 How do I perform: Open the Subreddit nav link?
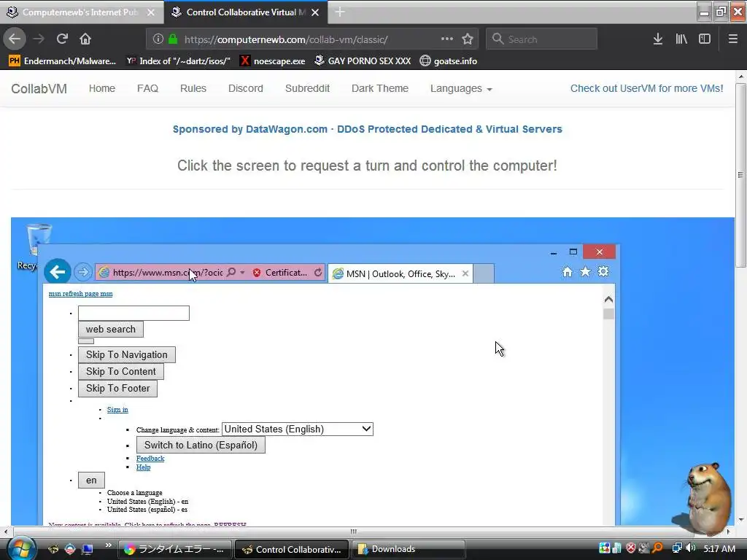click(307, 88)
